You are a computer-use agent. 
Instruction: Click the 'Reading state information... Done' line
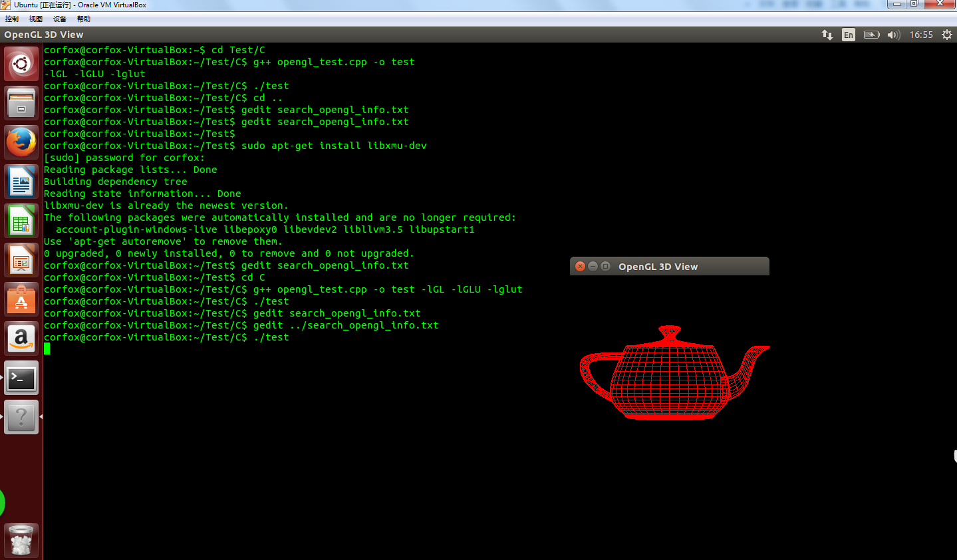[142, 194]
